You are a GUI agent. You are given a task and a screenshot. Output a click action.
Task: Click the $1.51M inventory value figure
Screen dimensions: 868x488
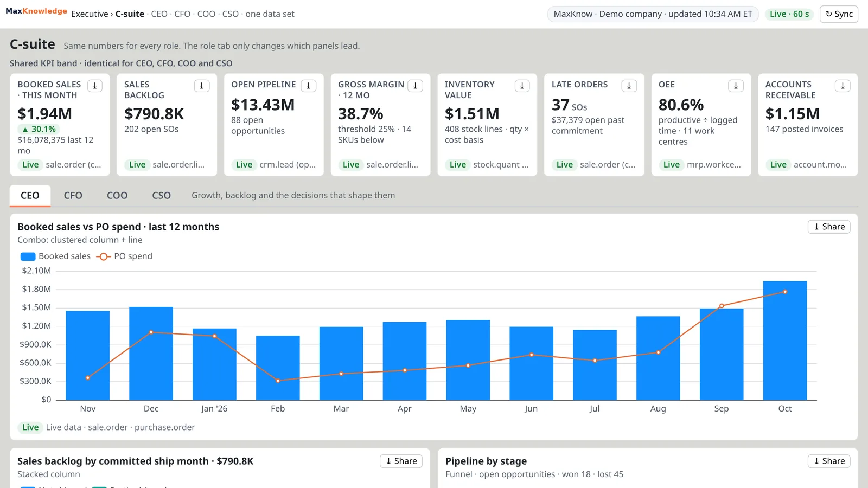click(x=472, y=114)
